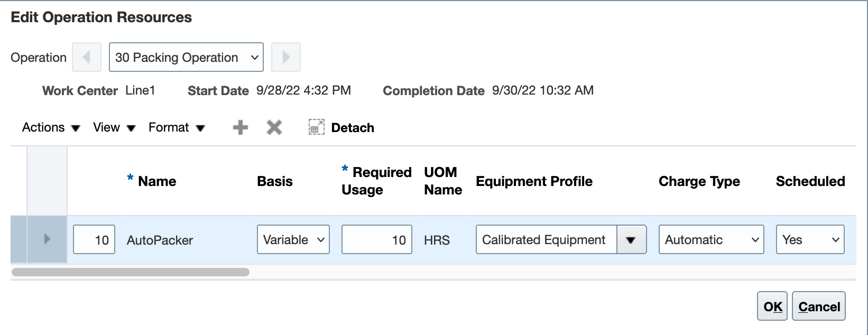Click the Required Usage input field

(x=376, y=240)
